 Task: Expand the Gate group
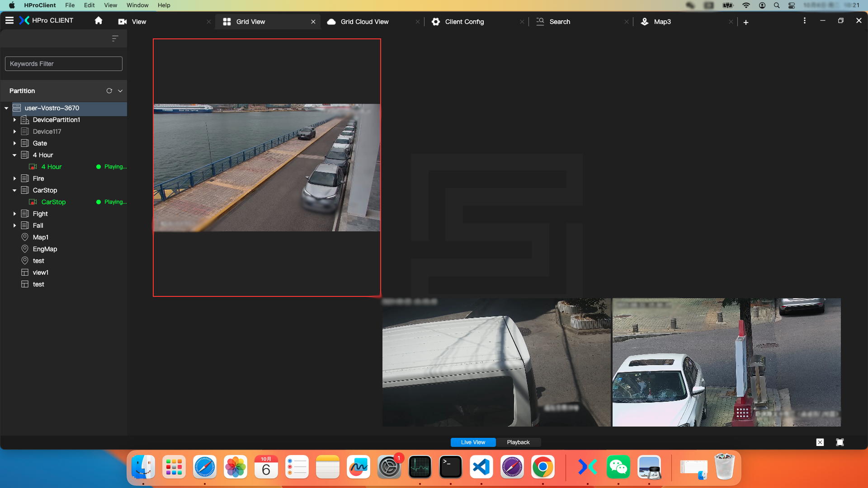pyautogui.click(x=14, y=143)
